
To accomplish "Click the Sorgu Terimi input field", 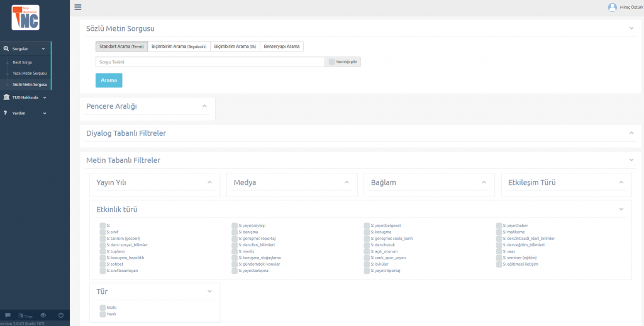I will pyautogui.click(x=210, y=62).
